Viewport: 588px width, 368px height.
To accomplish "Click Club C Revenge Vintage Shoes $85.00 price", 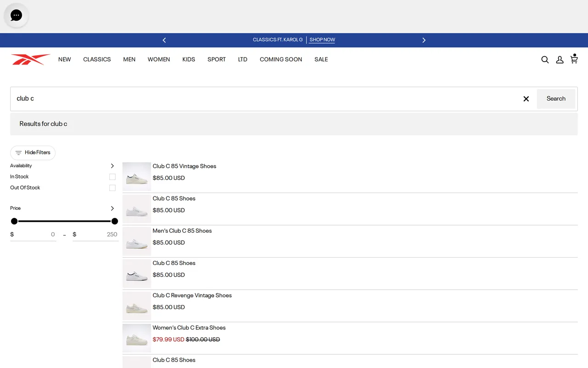I will (169, 307).
